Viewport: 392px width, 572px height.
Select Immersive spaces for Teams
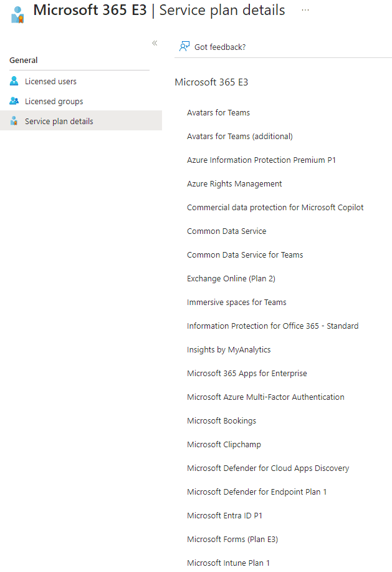236,303
